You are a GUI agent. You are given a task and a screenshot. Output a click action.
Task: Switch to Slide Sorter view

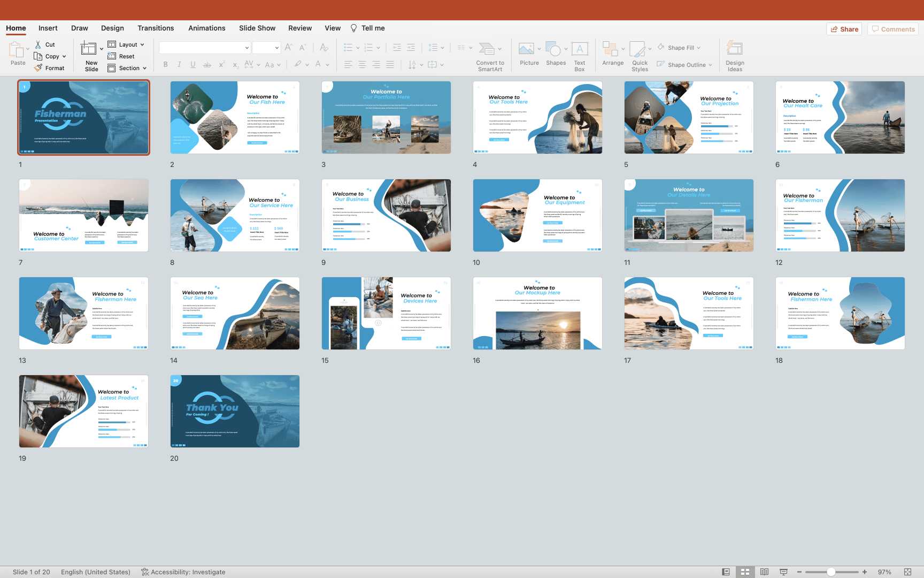pos(745,572)
